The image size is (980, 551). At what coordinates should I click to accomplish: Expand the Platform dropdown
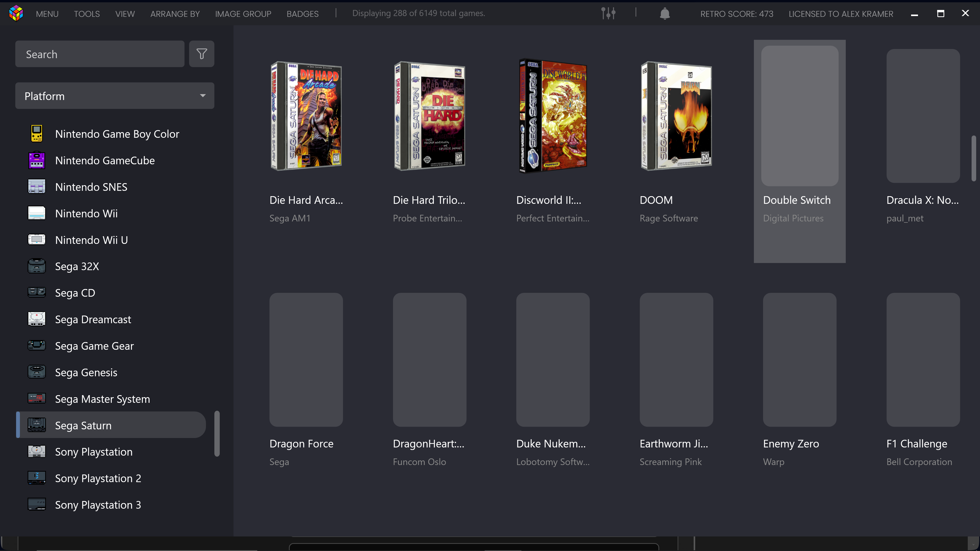pyautogui.click(x=115, y=96)
